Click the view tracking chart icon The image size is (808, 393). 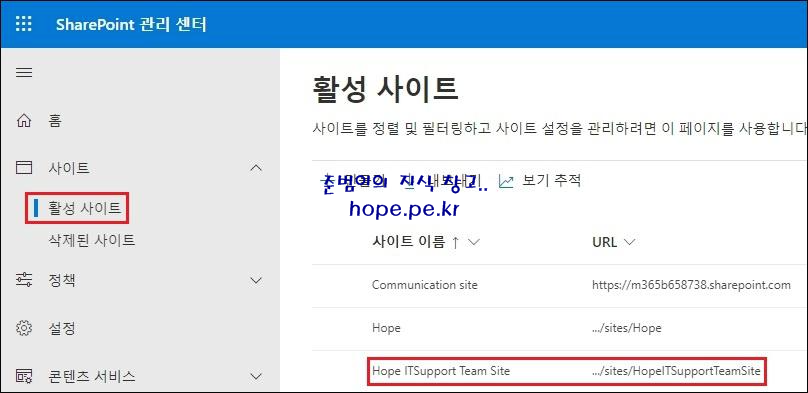pos(507,181)
